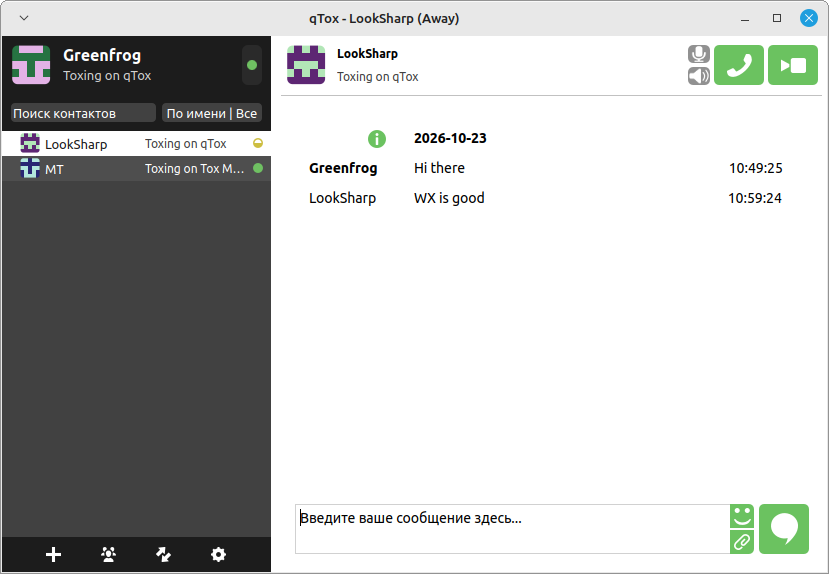This screenshot has width=829, height=574.
Task: Start an audio call with LookSharp
Action: pos(739,65)
